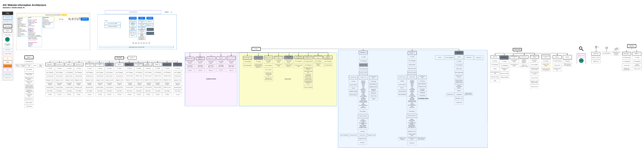The width and height of the screenshot is (644, 150).
Task: Click the Video Masthead block under HOME
Action: pos(29,61)
